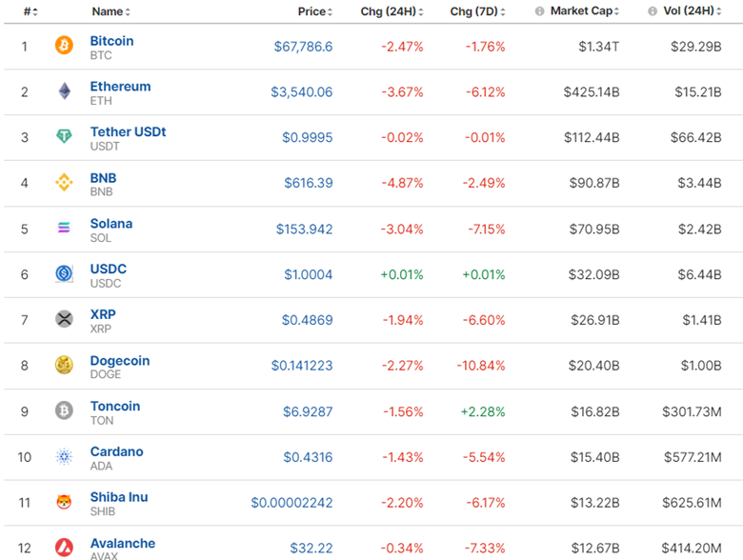Viewport: 743px width, 560px height.
Task: Click Bitcoin volume $29.29B
Action: click(x=696, y=47)
